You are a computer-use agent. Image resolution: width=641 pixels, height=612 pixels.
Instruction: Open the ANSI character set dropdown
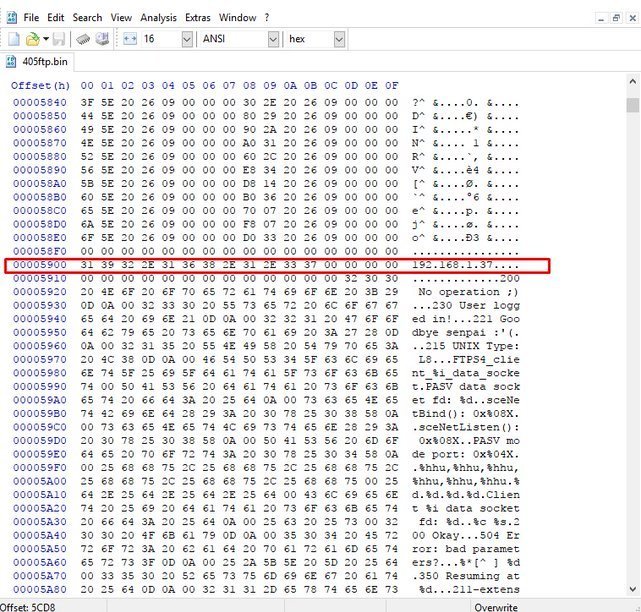273,39
